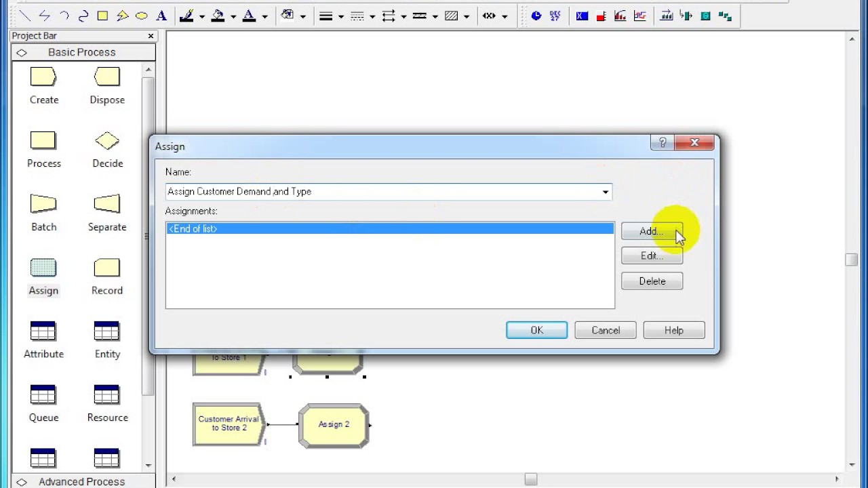Screen dimensions: 868x488
Task: Open the Queue data module
Action: pos(43,404)
